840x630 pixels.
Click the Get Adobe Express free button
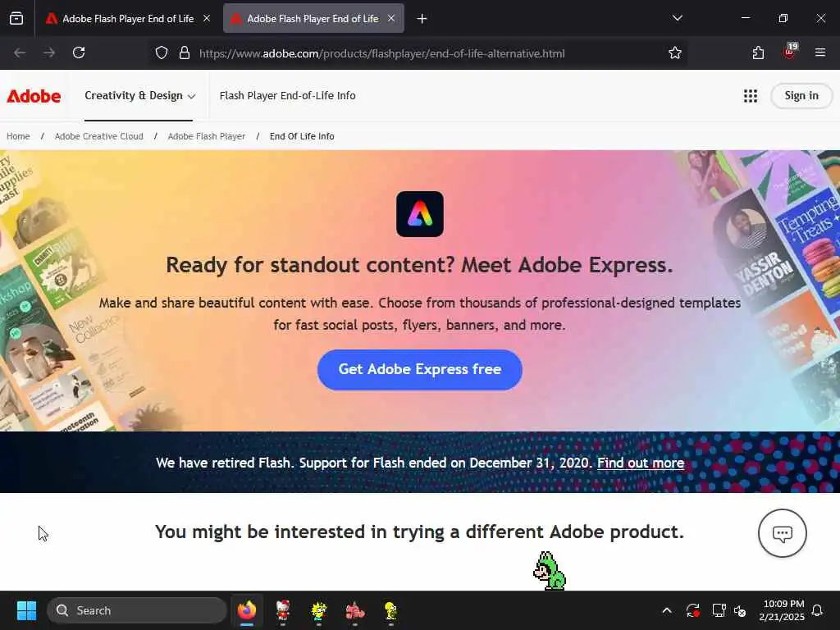pyautogui.click(x=419, y=370)
